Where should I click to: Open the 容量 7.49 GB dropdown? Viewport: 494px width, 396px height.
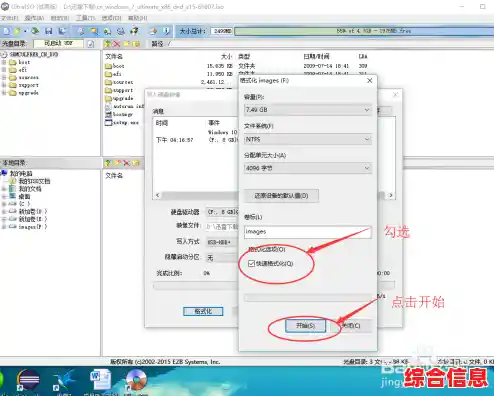tap(308, 110)
